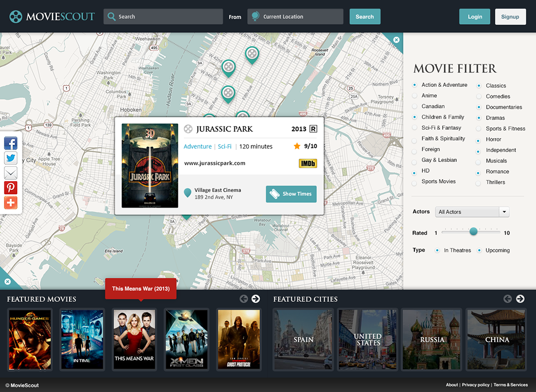Click the reel icon beside Jurassic Park title
The width and height of the screenshot is (536, 392).
coord(188,129)
